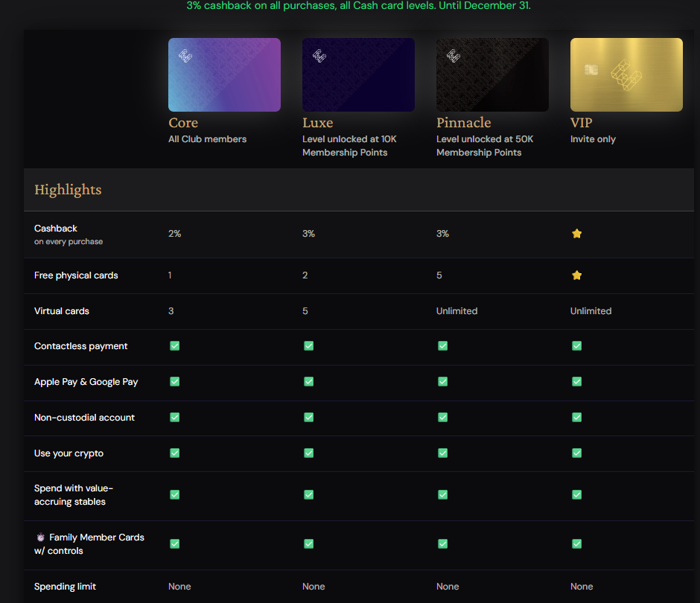Click VIP's Spending limit None value
The height and width of the screenshot is (603, 700).
point(582,587)
